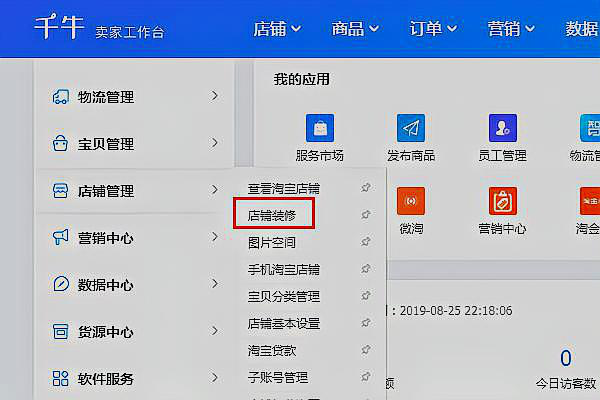Viewport: 600px width, 400px height.
Task: Click the 货源中心 sidebar label
Action: point(106,332)
